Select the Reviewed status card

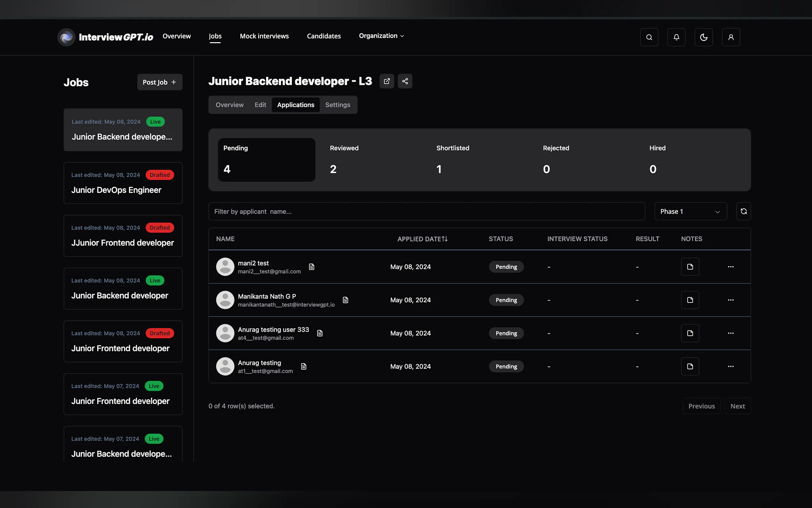(373, 160)
